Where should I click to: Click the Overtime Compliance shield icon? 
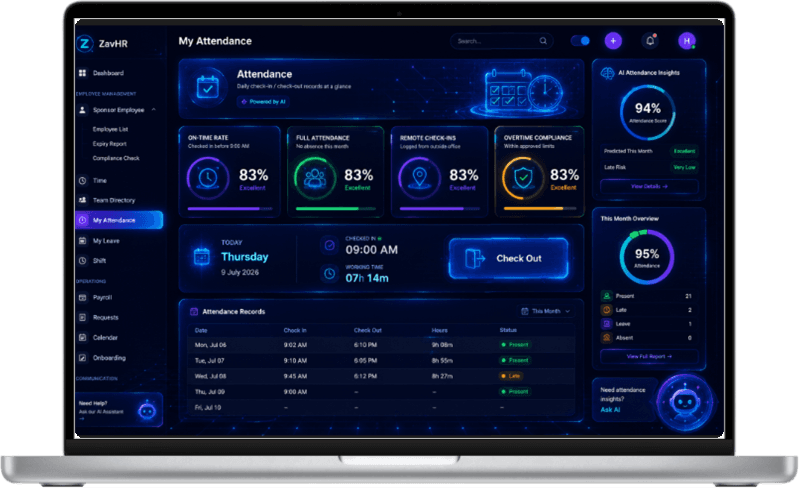523,178
